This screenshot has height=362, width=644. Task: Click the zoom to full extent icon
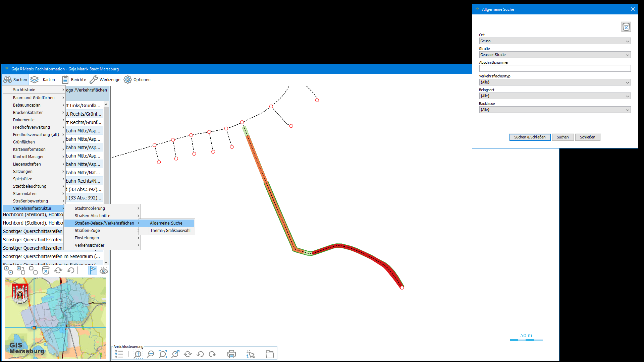click(163, 354)
